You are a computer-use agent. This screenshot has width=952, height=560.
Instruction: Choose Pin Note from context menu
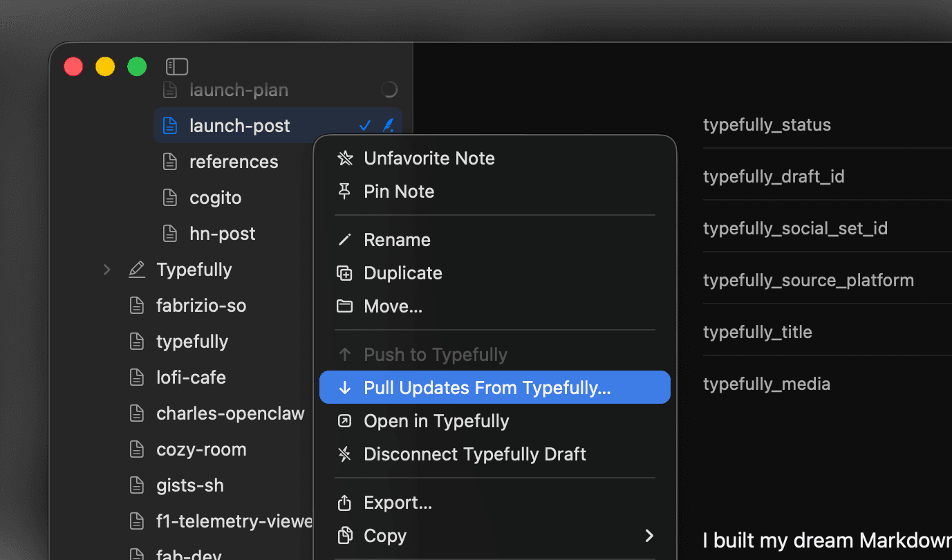pyautogui.click(x=495, y=192)
